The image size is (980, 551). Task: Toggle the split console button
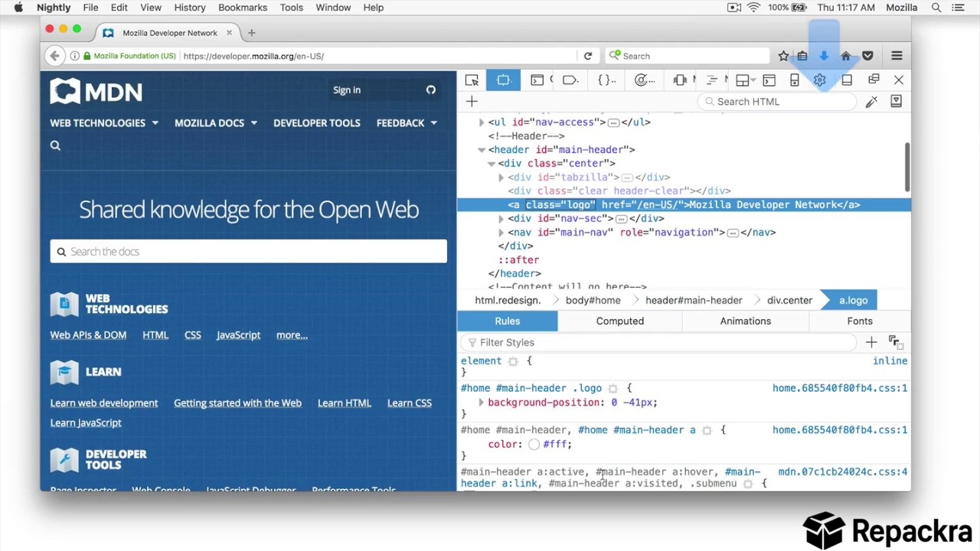point(769,80)
